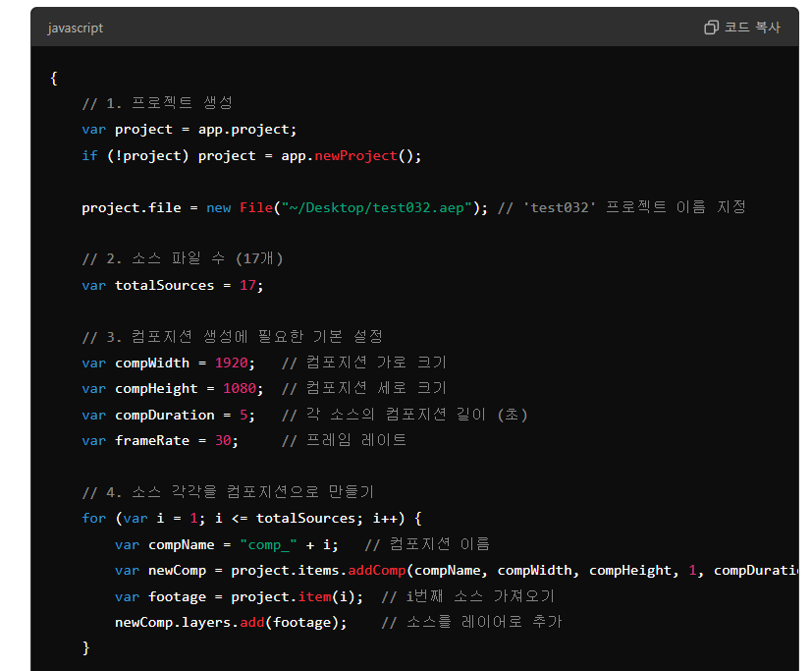812x671 pixels.
Task: Click the copy code icon
Action: (711, 28)
